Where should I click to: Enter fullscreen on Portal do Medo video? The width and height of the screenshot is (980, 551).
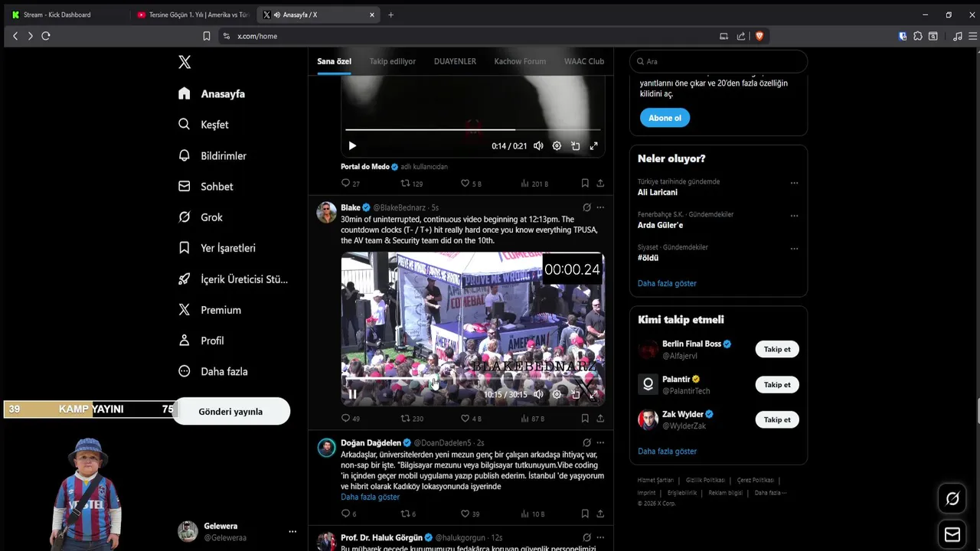(x=593, y=145)
